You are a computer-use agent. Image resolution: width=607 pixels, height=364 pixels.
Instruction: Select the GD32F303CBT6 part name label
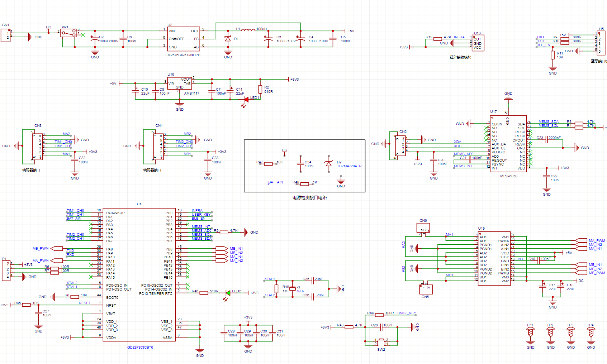point(140,348)
